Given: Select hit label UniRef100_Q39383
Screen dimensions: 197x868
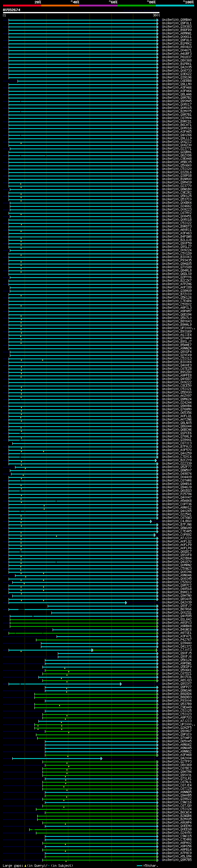Looking at the screenshot, I should [177, 26].
